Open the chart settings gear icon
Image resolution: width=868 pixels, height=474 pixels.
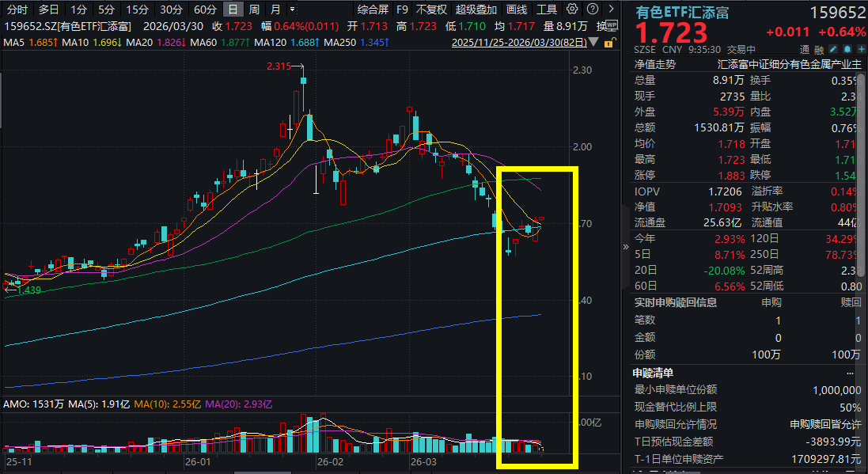tap(570, 9)
